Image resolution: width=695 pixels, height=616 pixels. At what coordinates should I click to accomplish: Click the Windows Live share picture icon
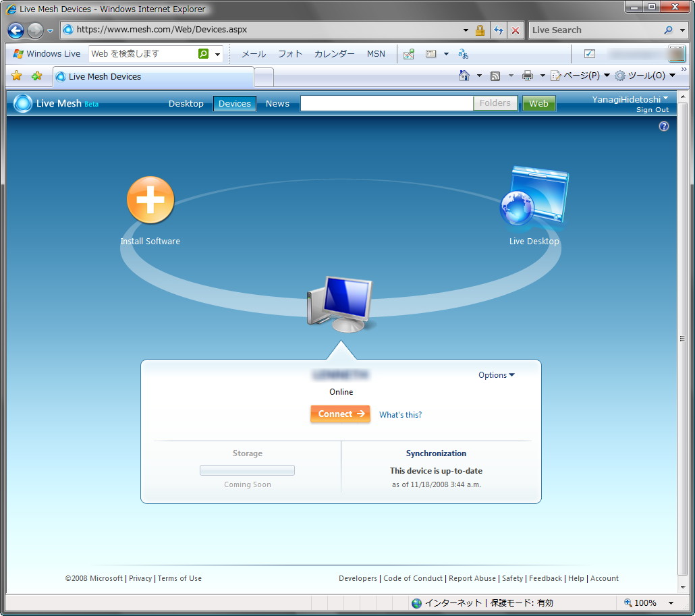[x=409, y=53]
